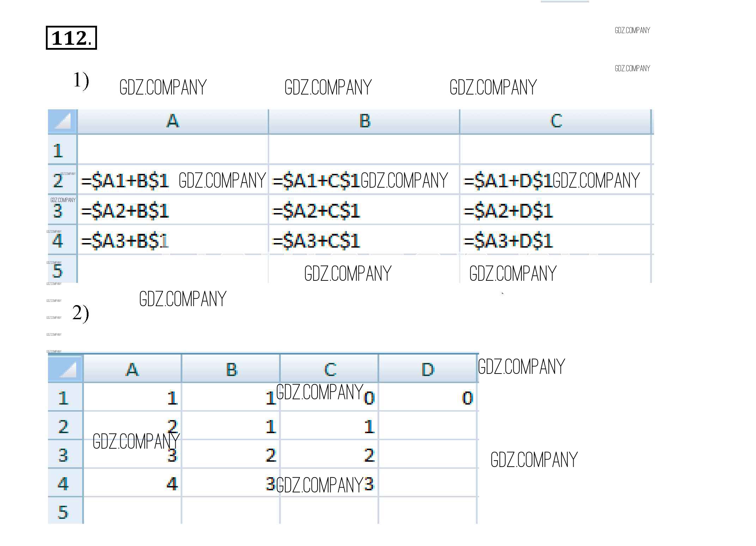Select column C header in first table
Screen dimensions: 756x546
555,121
